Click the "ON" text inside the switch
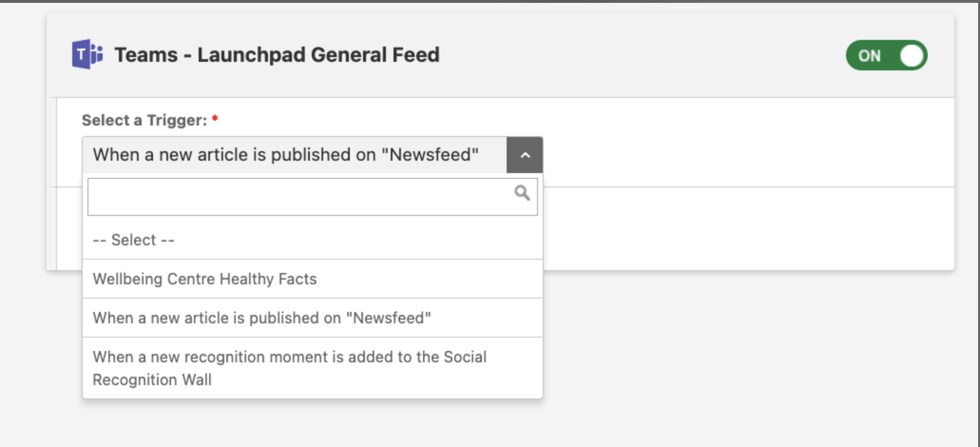The width and height of the screenshot is (980, 447). tap(869, 56)
